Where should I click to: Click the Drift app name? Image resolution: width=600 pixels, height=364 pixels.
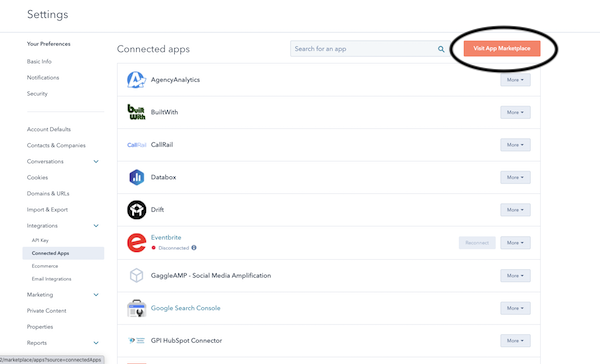coord(157,210)
